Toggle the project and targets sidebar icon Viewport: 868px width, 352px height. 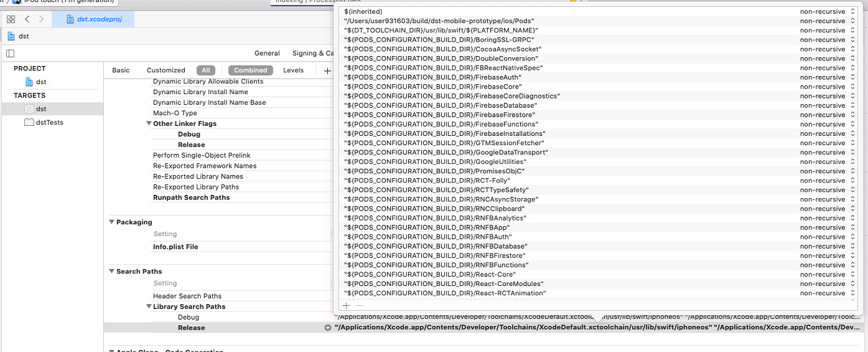[10, 54]
